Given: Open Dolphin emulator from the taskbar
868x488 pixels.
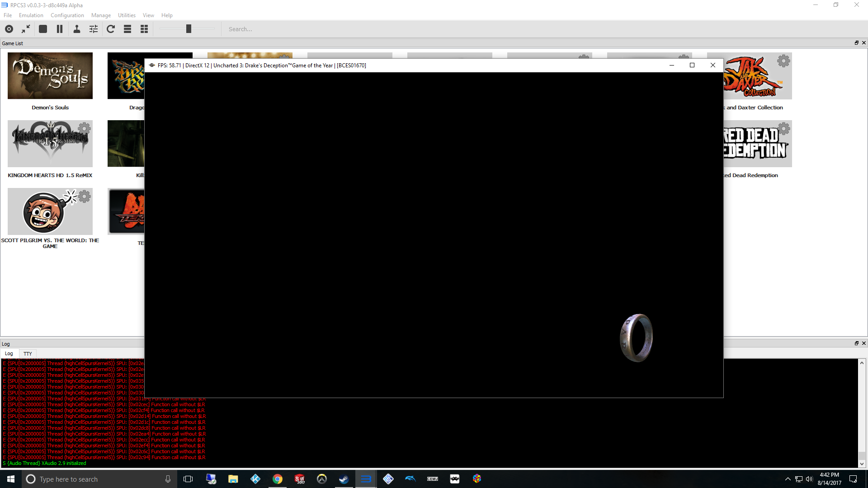Looking at the screenshot, I should [x=410, y=479].
